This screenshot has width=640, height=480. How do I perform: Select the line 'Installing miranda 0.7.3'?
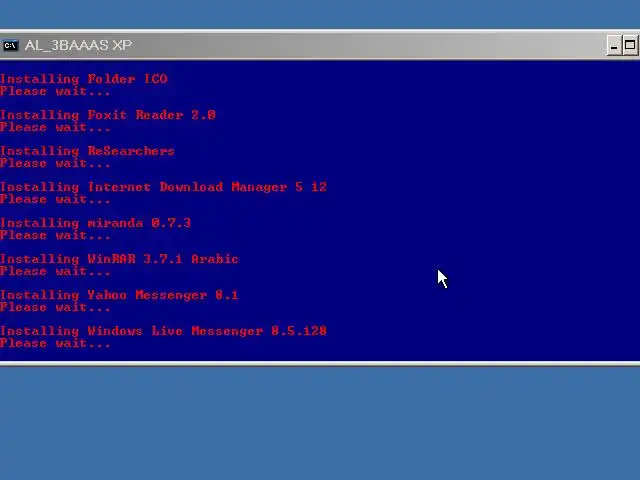click(x=96, y=223)
